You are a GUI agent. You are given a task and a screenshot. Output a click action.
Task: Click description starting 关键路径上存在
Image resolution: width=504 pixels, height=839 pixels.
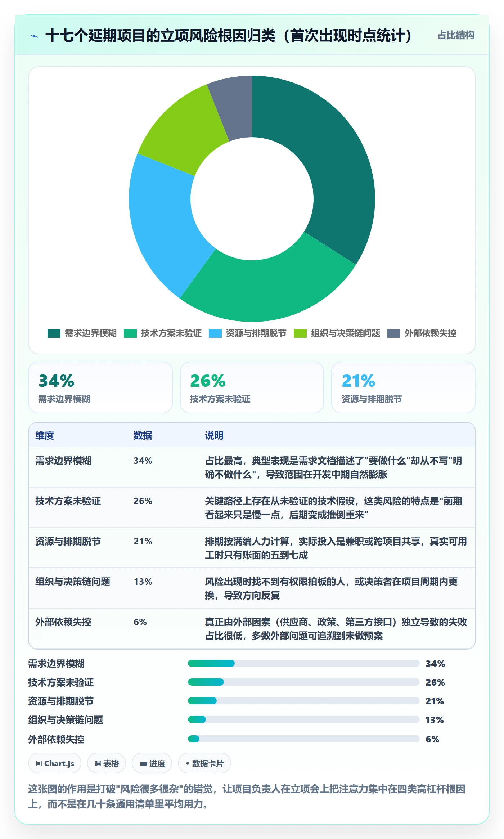point(334,508)
